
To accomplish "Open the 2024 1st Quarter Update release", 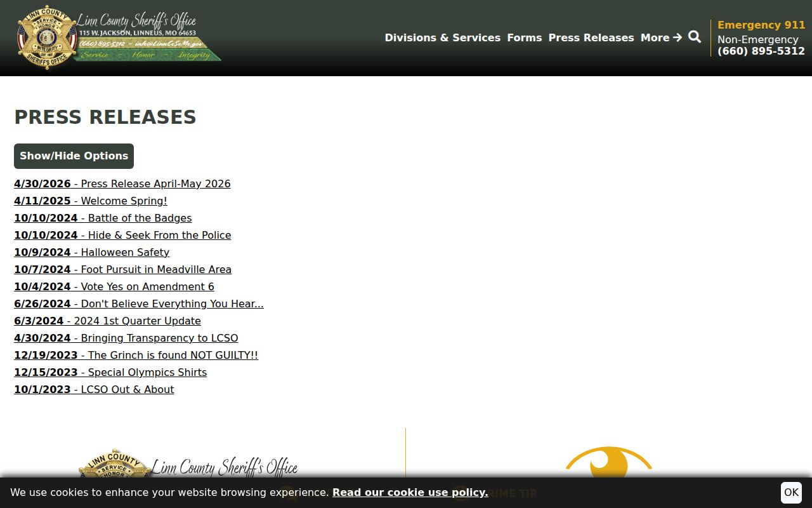I will [x=107, y=321].
